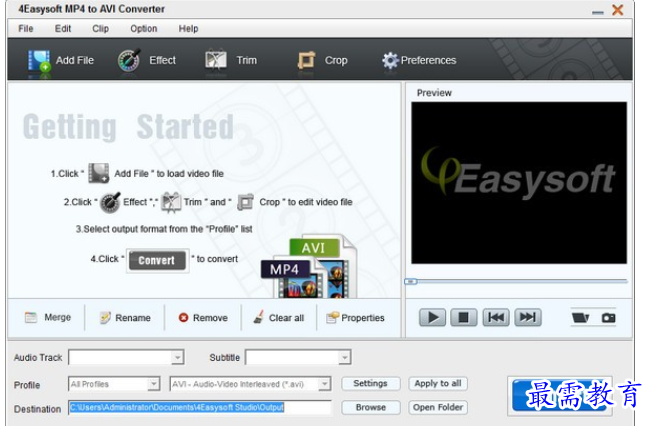The image size is (650, 426).
Task: Click the Crop icon in Getting Started step 2
Action: (x=245, y=202)
